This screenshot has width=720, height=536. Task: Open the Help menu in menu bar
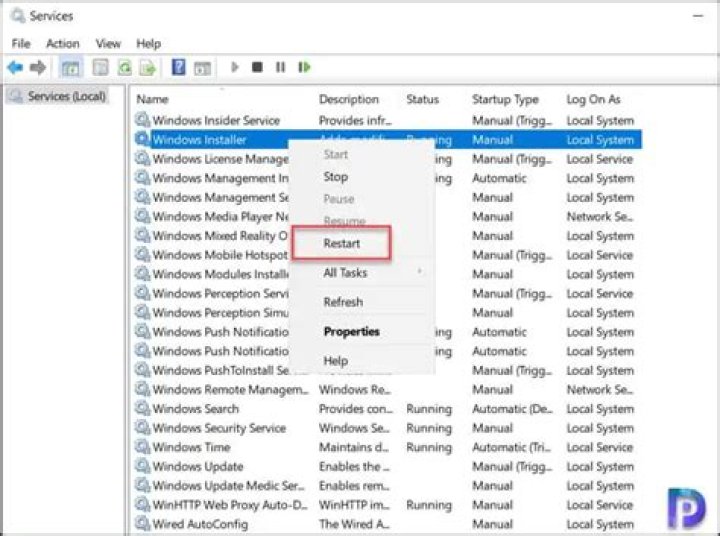click(148, 44)
